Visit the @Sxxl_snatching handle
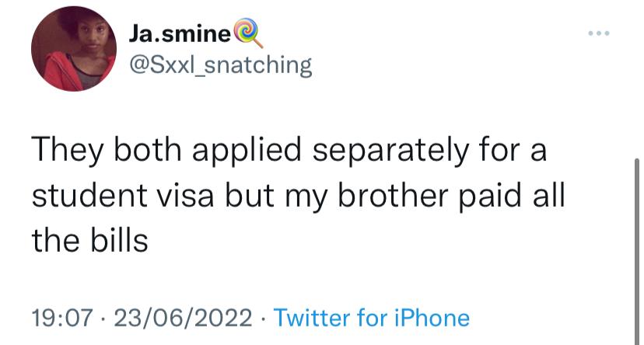The image size is (644, 345). tap(221, 65)
